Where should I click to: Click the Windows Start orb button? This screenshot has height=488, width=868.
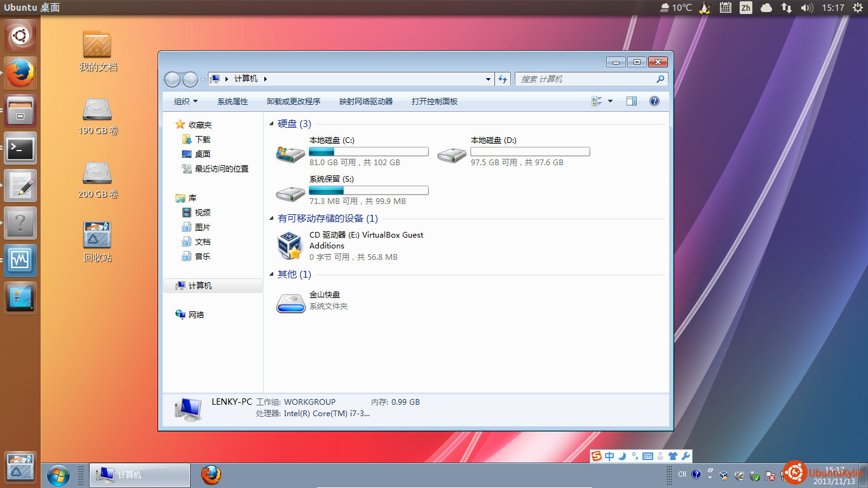click(x=58, y=475)
